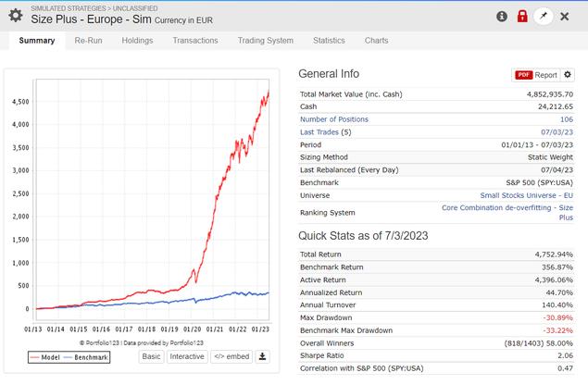The height and width of the screenshot is (385, 588).
Task: Close the simulation with the X icon
Action: tap(565, 17)
